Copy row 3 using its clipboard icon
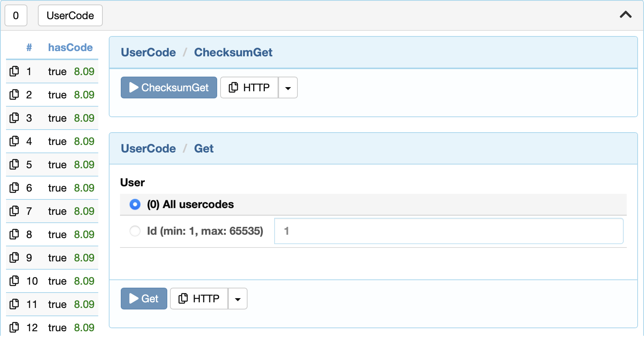This screenshot has width=644, height=338. coord(14,118)
